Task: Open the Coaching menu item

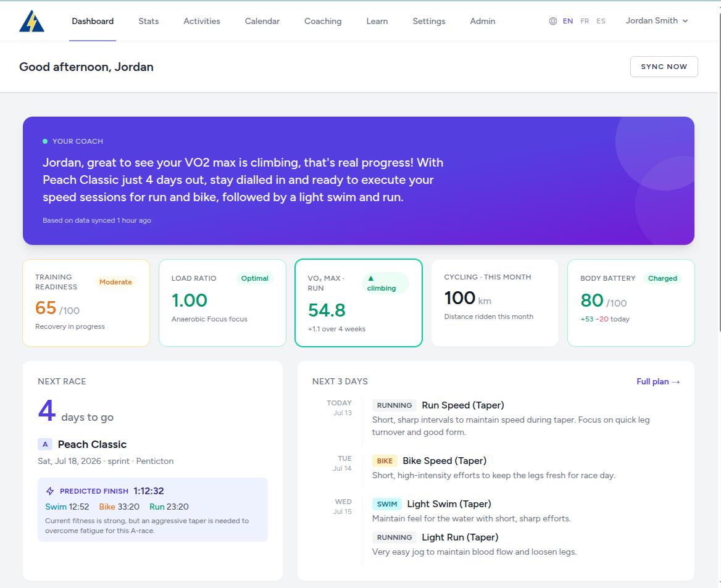Action: point(323,21)
